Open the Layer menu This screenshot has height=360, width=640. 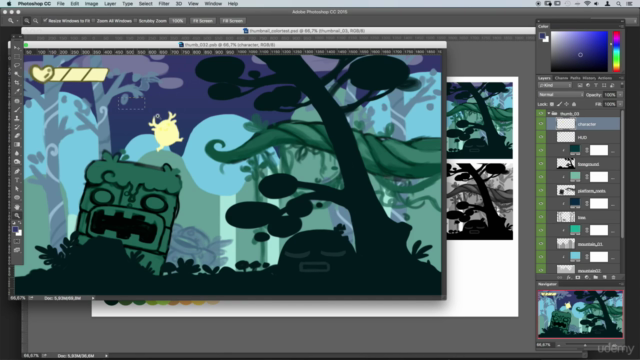tap(110, 4)
